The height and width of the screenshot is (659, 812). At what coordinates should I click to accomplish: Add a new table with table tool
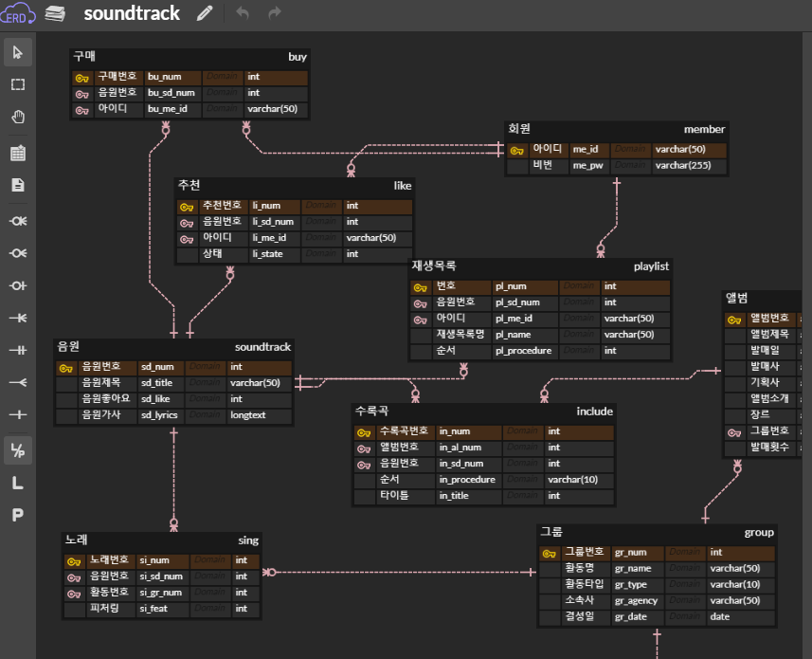pos(18,154)
